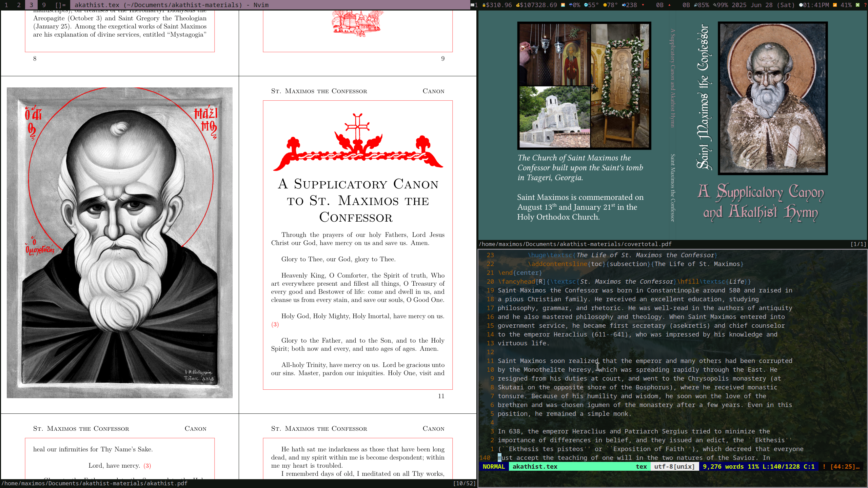Click the padlock price icon showing $310.96
Viewport: 868px width, 488px height.
[484, 5]
